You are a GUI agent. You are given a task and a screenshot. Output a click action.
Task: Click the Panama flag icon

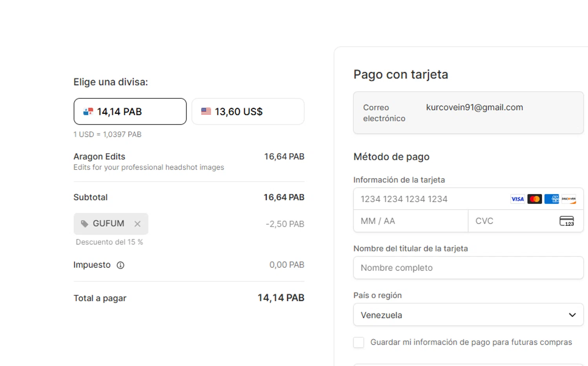[x=88, y=112]
